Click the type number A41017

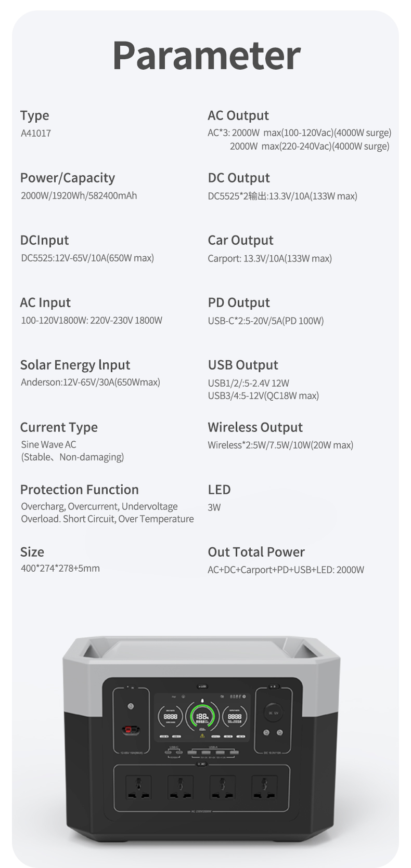point(36,133)
